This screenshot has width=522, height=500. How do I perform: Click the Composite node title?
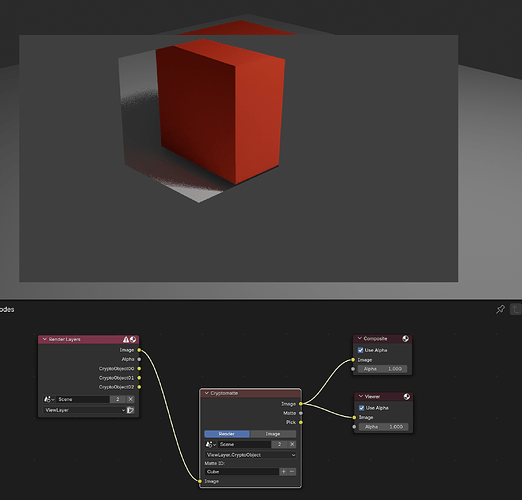(x=375, y=339)
